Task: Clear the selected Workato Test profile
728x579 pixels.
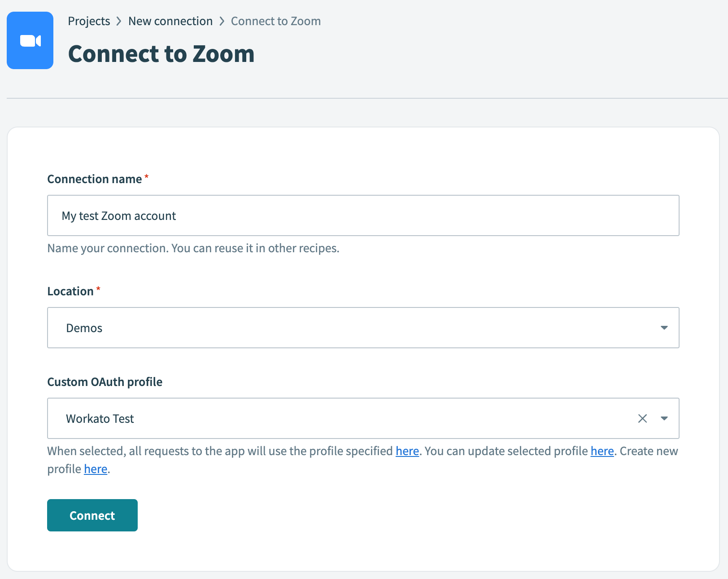Action: [x=642, y=418]
